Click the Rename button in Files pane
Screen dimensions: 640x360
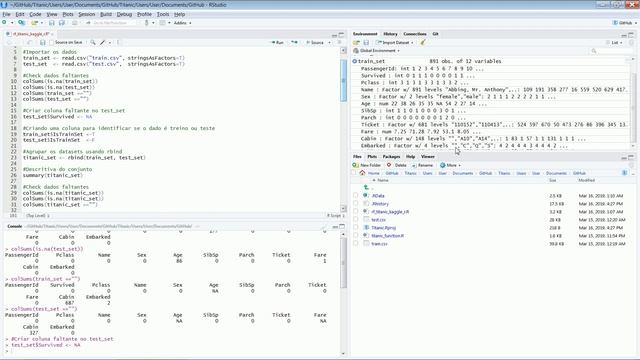pos(422,165)
